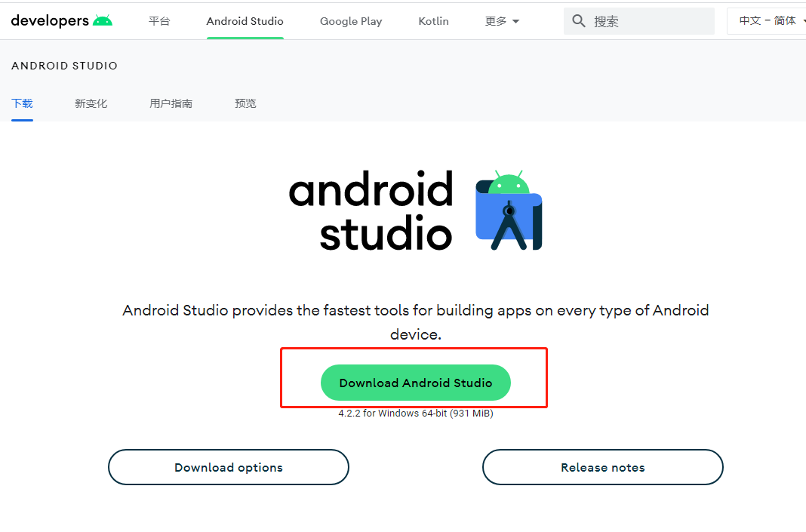Switch to the 新变化 tab
806x532 pixels.
pyautogui.click(x=91, y=103)
